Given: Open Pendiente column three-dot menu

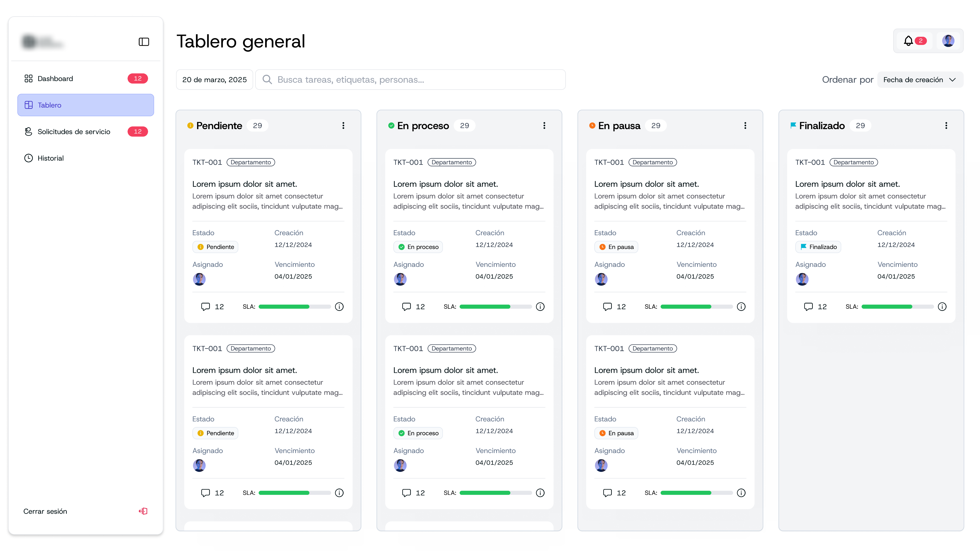Looking at the screenshot, I should tap(343, 126).
